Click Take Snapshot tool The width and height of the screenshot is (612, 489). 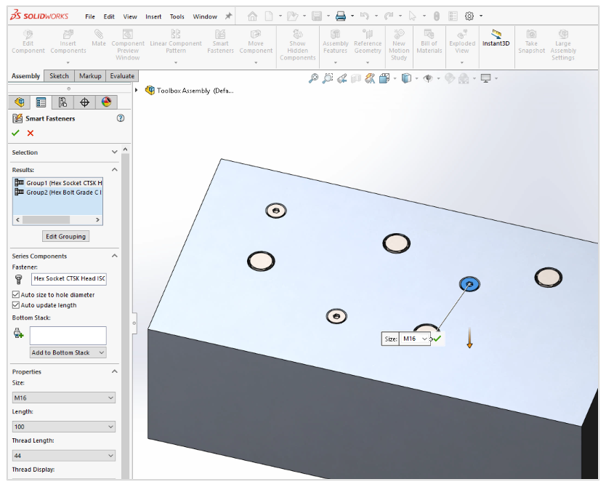(531, 42)
